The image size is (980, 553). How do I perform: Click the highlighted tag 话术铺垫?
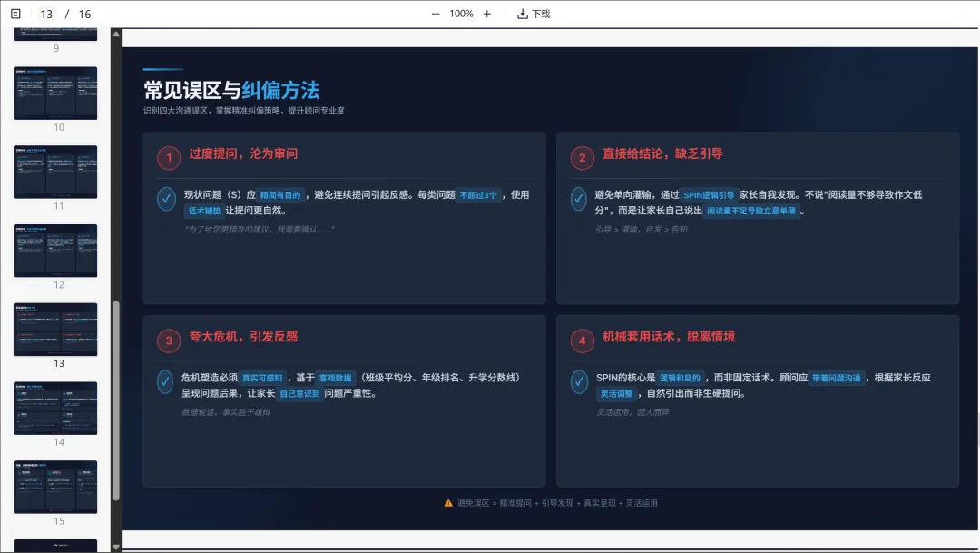pyautogui.click(x=204, y=211)
